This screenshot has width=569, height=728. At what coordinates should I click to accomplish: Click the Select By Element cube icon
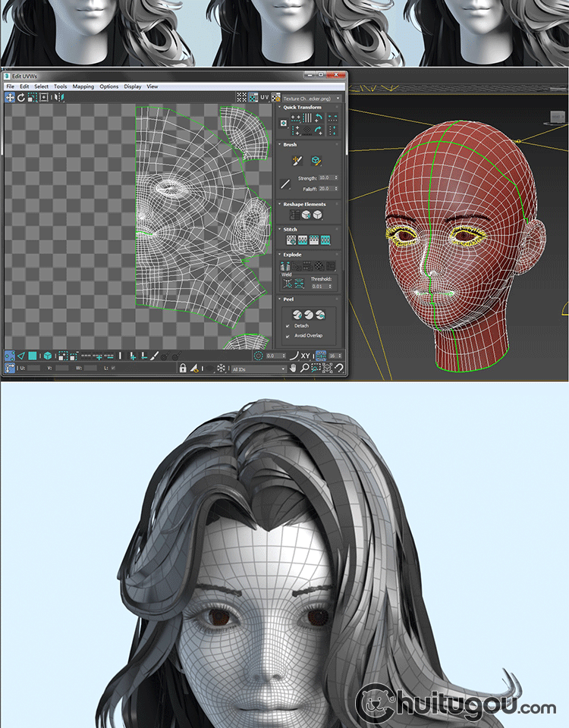(47, 356)
